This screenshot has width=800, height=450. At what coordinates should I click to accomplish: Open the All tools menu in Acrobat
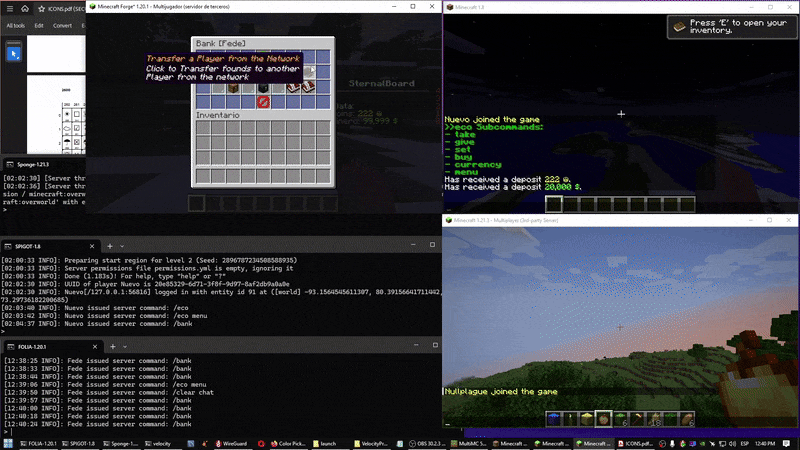point(14,25)
